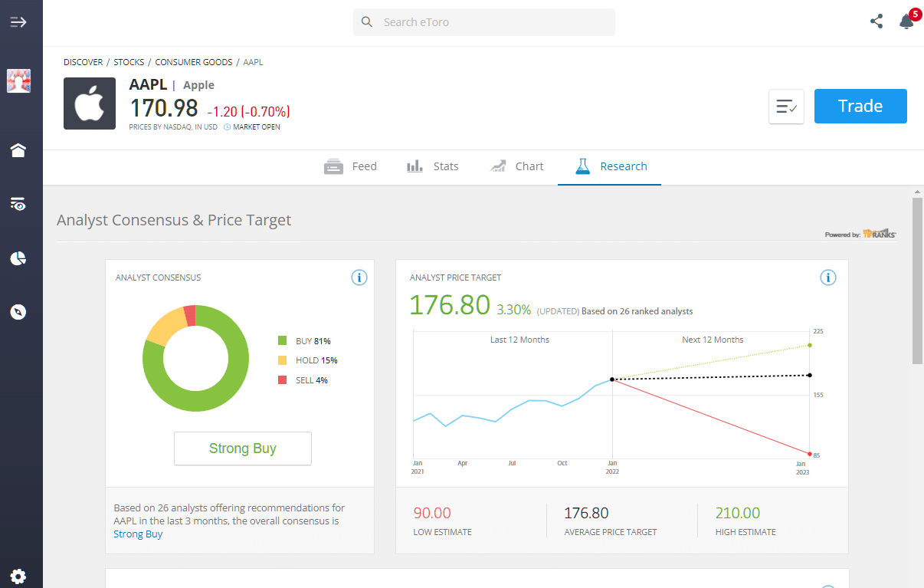Click the 176.80 average price target value
This screenshot has width=924, height=588.
pyautogui.click(x=586, y=513)
